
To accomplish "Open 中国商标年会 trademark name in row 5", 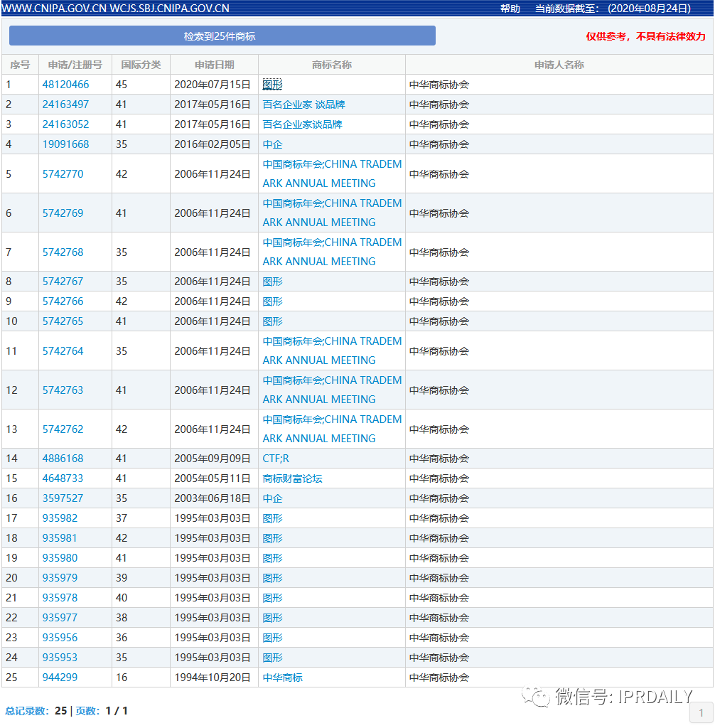I will point(332,173).
